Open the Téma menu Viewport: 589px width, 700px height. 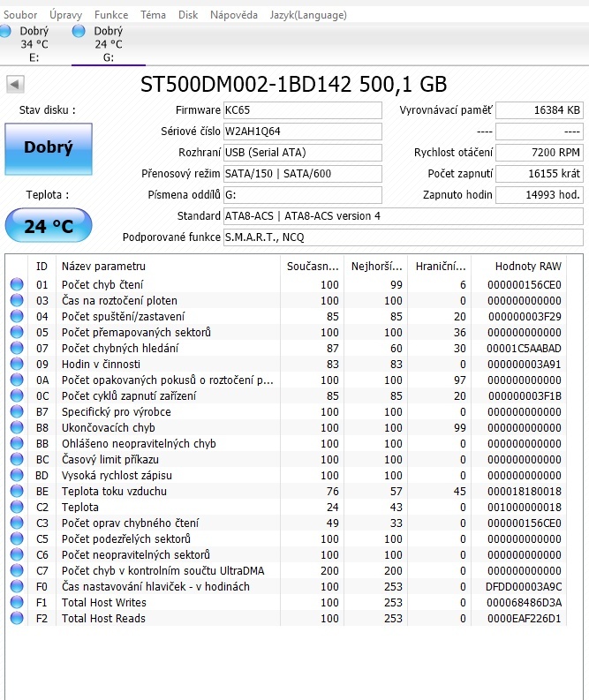point(153,15)
